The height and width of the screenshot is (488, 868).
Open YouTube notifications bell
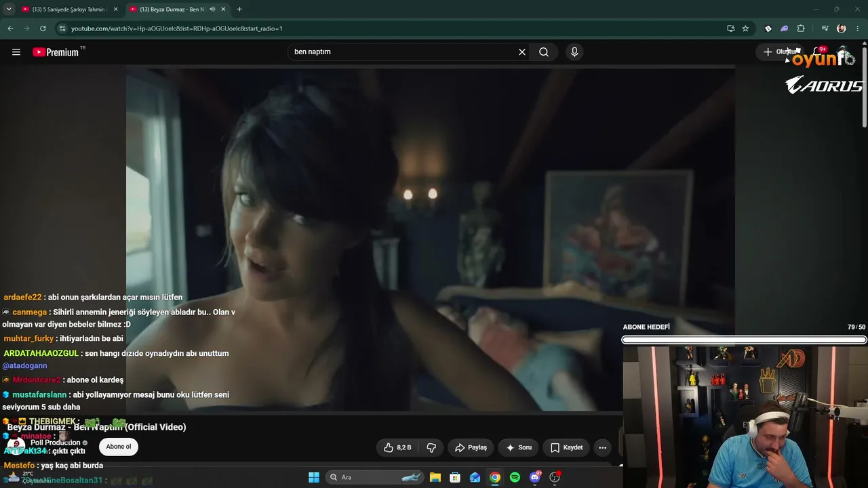click(817, 52)
